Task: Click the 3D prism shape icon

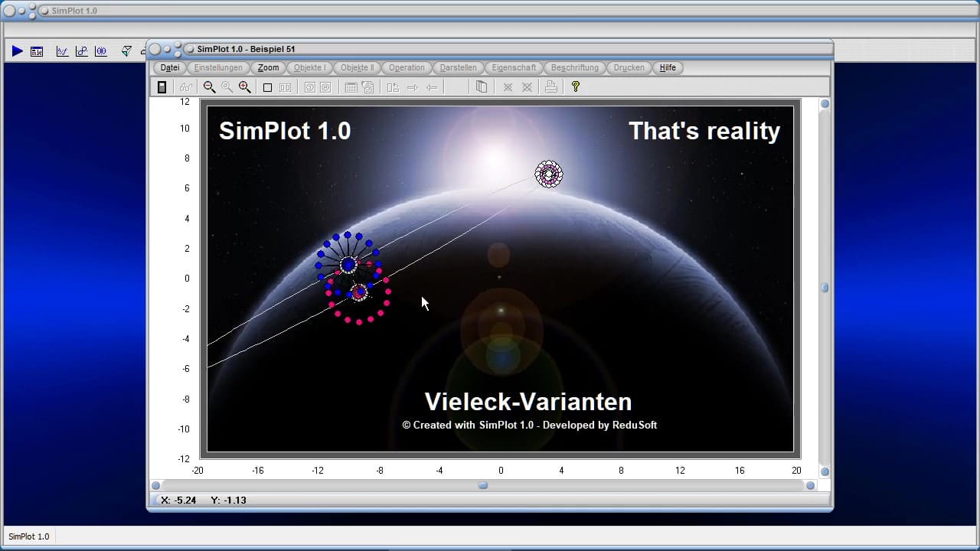Action: tap(126, 51)
